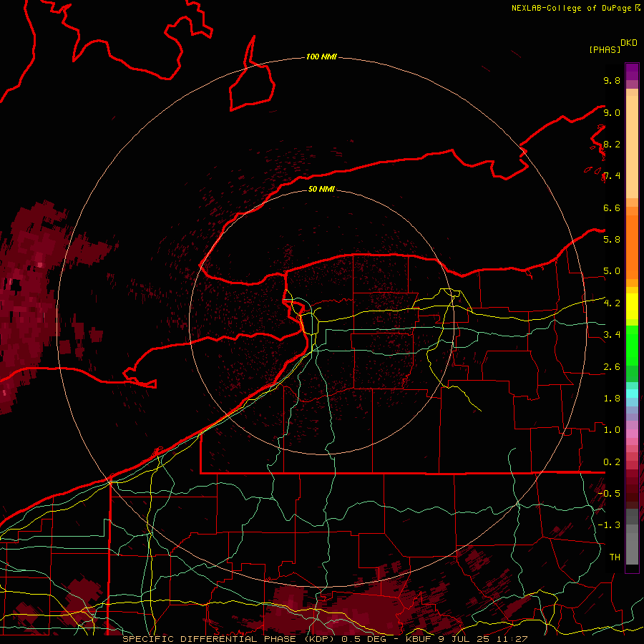
Task: Click the yellow color bar segment near 4.2
Action: [x=632, y=306]
